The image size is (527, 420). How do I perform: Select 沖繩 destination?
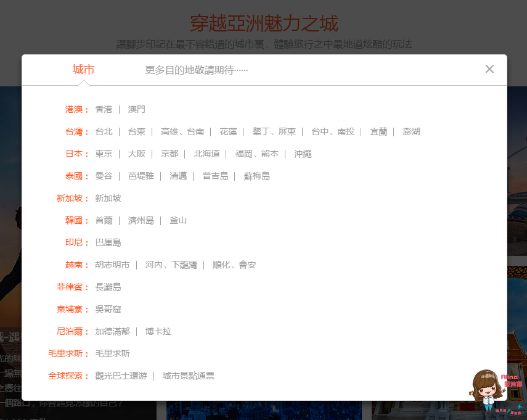click(303, 154)
